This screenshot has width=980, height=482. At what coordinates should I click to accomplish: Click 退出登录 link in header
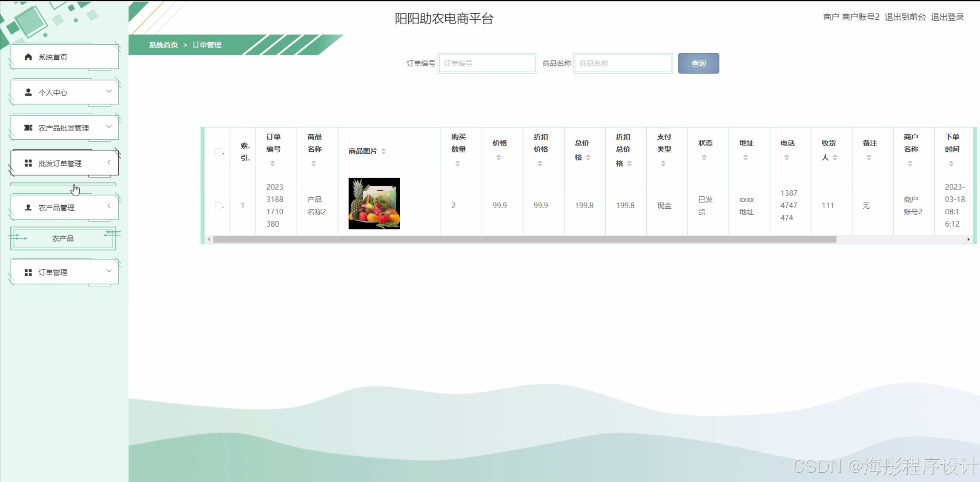pyautogui.click(x=947, y=17)
